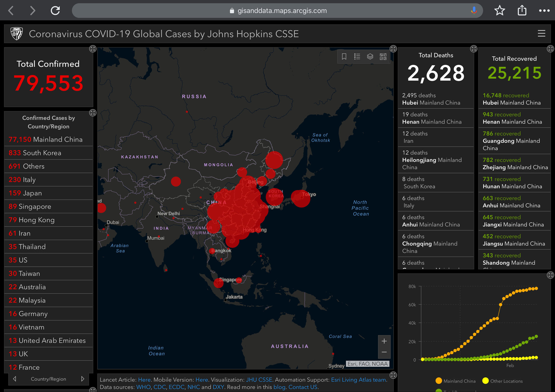Click the Johns Hopkins shield logo

pyautogui.click(x=17, y=34)
